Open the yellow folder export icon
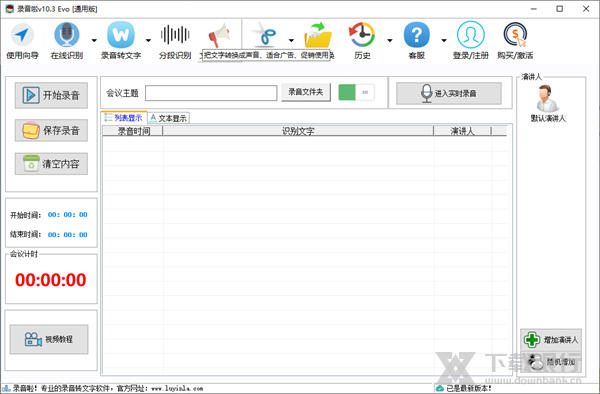Image resolution: width=600 pixels, height=394 pixels. pyautogui.click(x=318, y=35)
